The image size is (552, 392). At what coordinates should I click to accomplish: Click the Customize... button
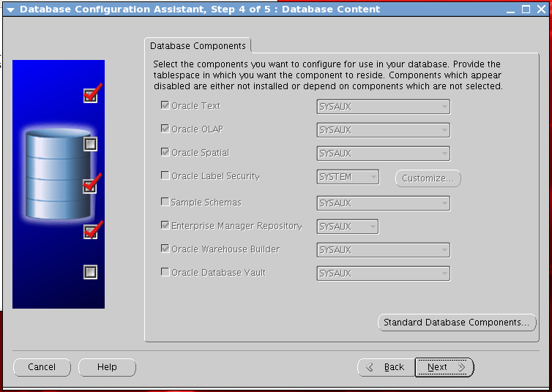click(428, 178)
